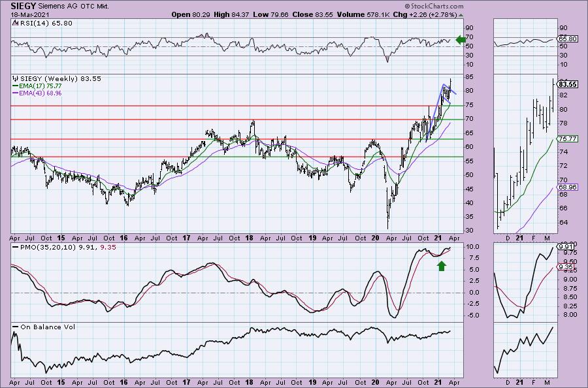Click the 90 mark on main RSI axis

(x=469, y=27)
